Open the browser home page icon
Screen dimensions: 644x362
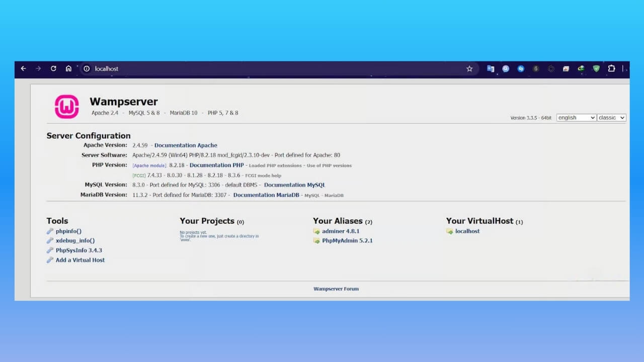(x=68, y=68)
